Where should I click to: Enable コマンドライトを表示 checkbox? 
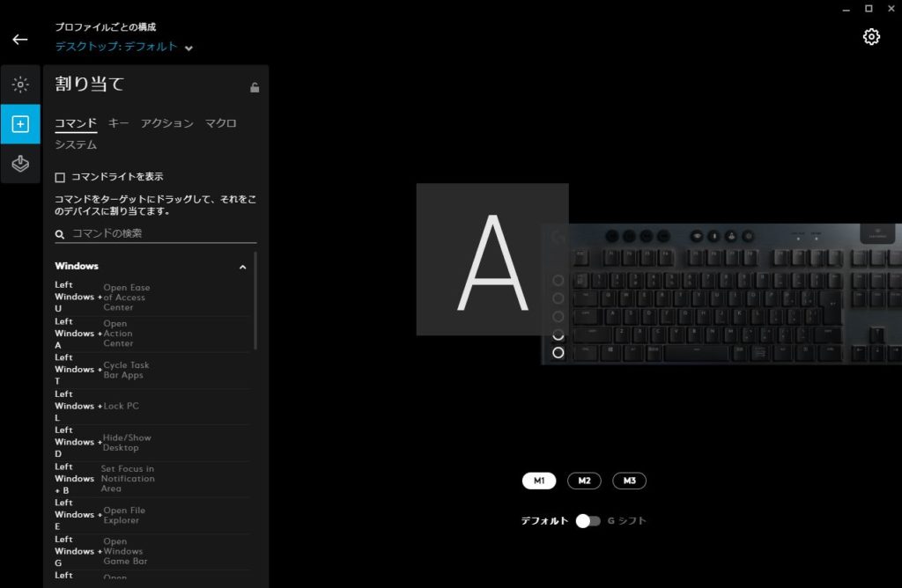point(60,177)
